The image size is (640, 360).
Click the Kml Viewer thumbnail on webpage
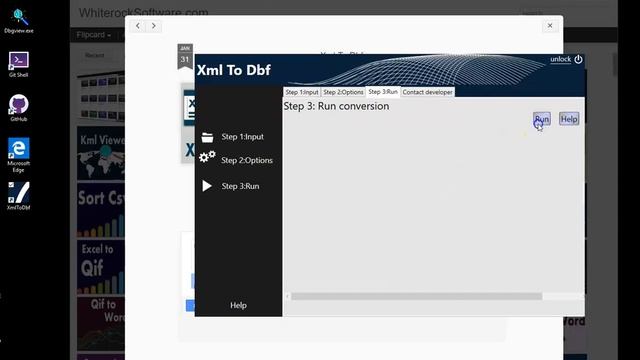tap(101, 153)
